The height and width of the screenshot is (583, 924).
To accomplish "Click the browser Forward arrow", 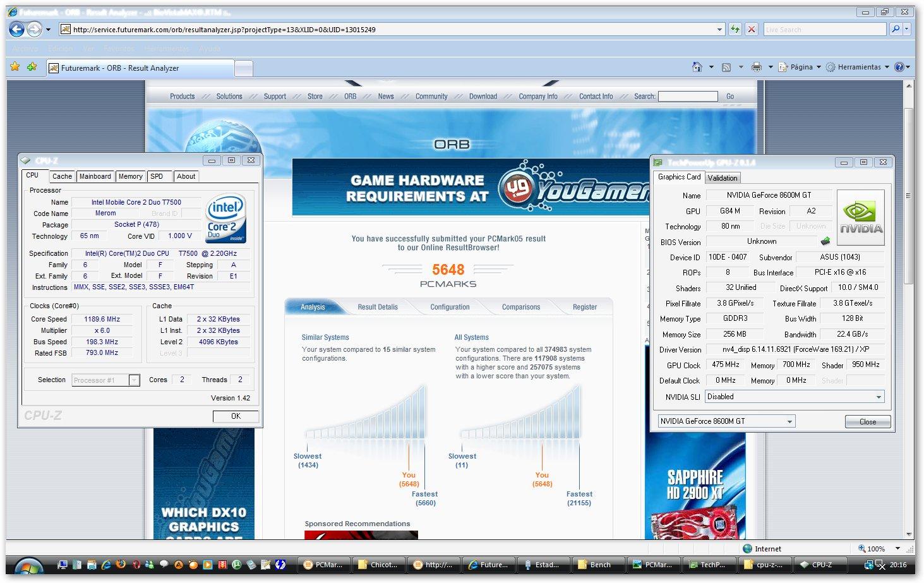I will pyautogui.click(x=34, y=29).
